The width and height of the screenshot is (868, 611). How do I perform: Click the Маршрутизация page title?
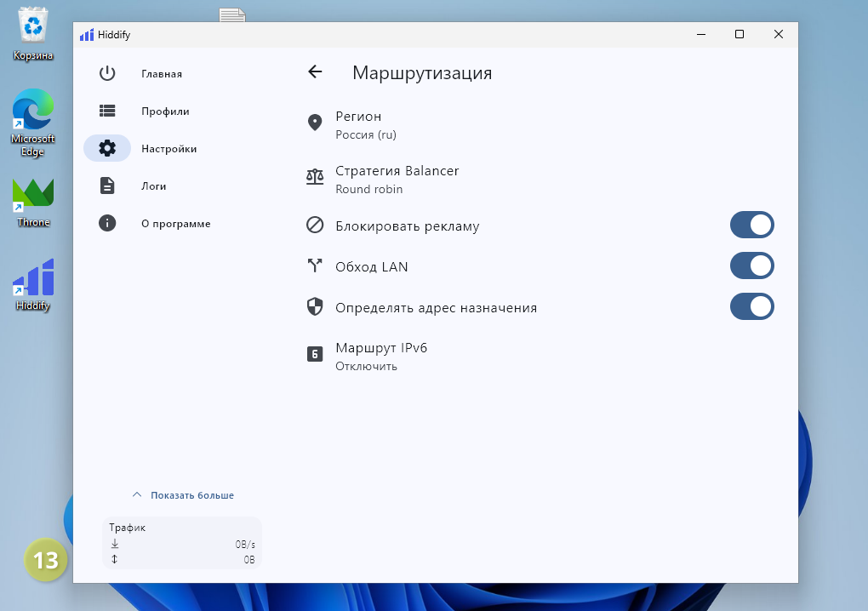point(422,73)
